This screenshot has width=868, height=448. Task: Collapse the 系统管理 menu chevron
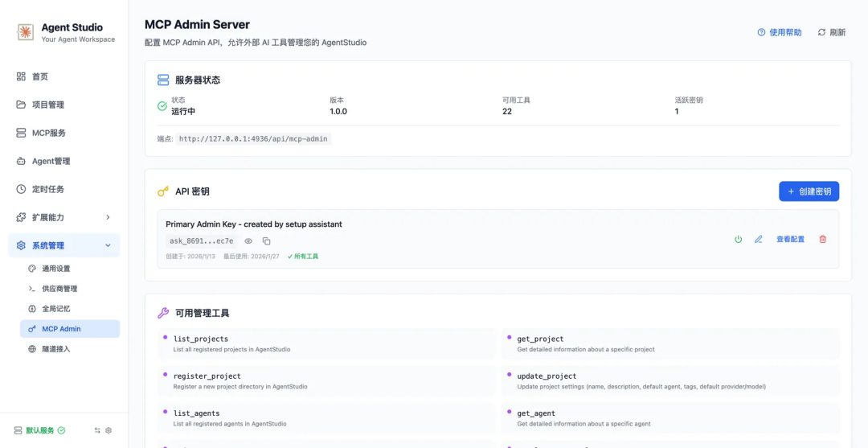108,245
